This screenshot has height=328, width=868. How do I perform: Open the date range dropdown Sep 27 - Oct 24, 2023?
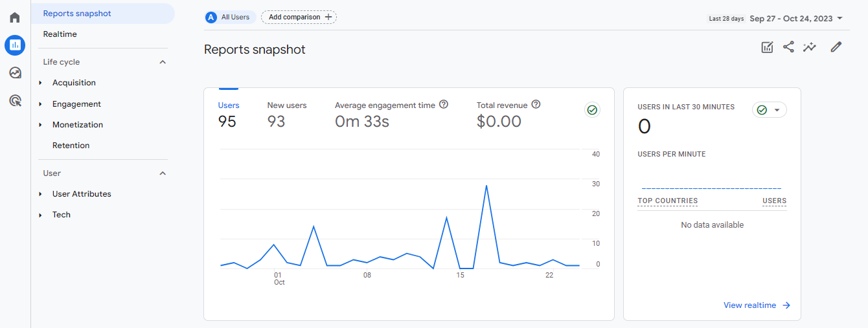tap(796, 19)
